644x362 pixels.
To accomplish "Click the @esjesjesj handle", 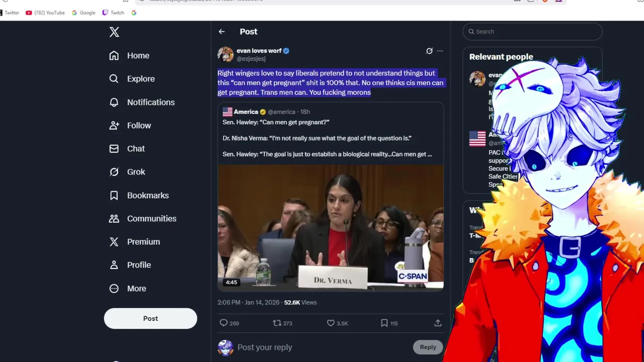I will coord(251,59).
